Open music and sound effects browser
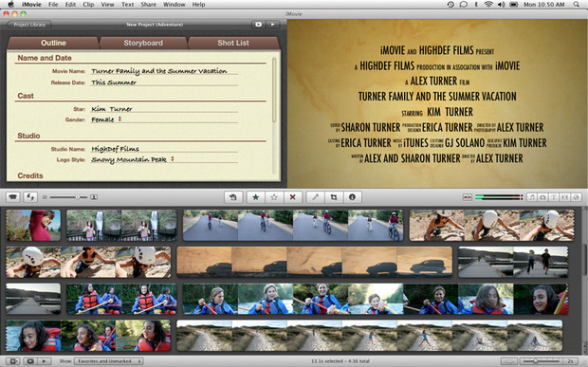Screen dimensions: 588x367 (532, 197)
